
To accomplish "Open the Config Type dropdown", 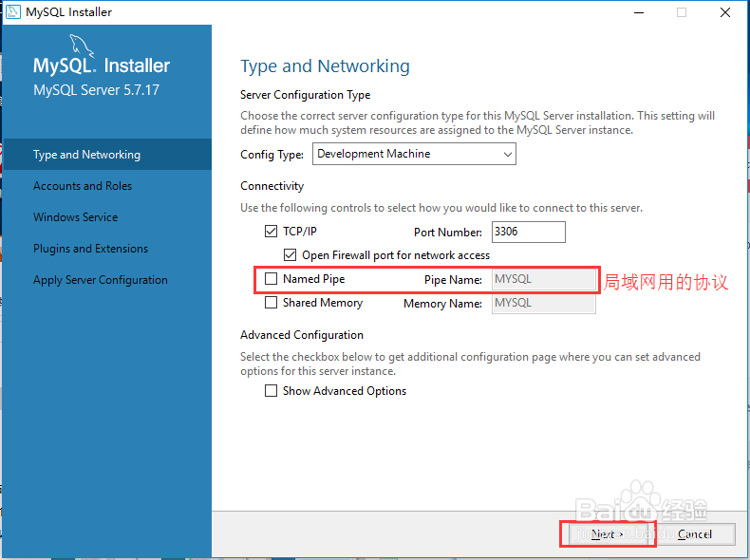I will [x=414, y=154].
